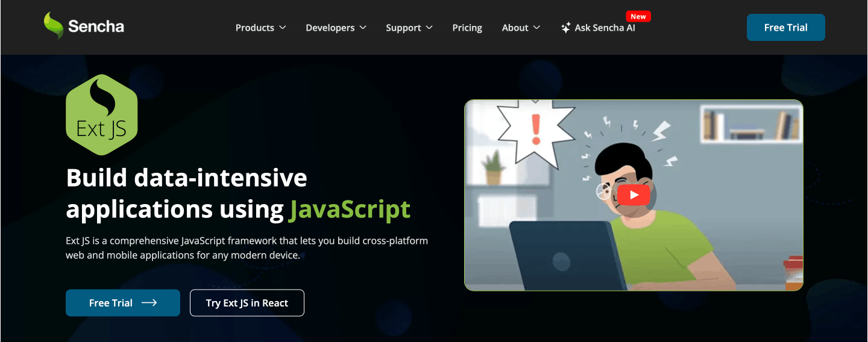
Task: Expand the About dropdown menu
Action: click(521, 28)
